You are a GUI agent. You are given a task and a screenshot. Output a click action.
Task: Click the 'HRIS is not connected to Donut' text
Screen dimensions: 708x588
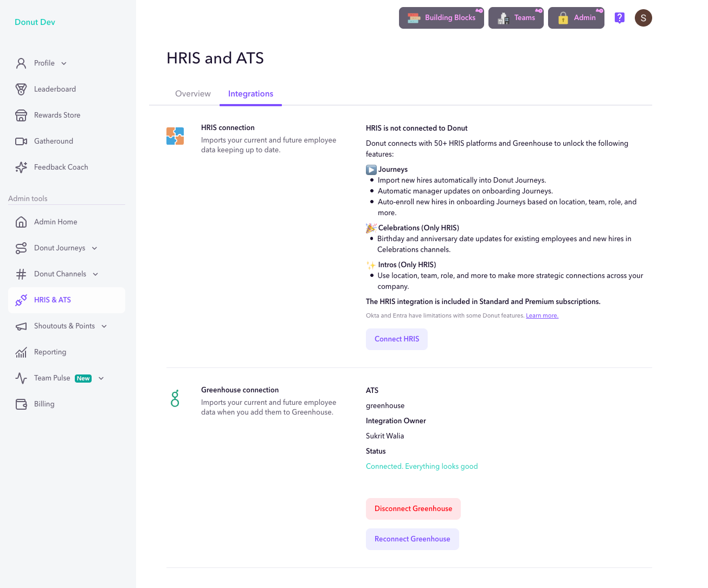pos(416,128)
